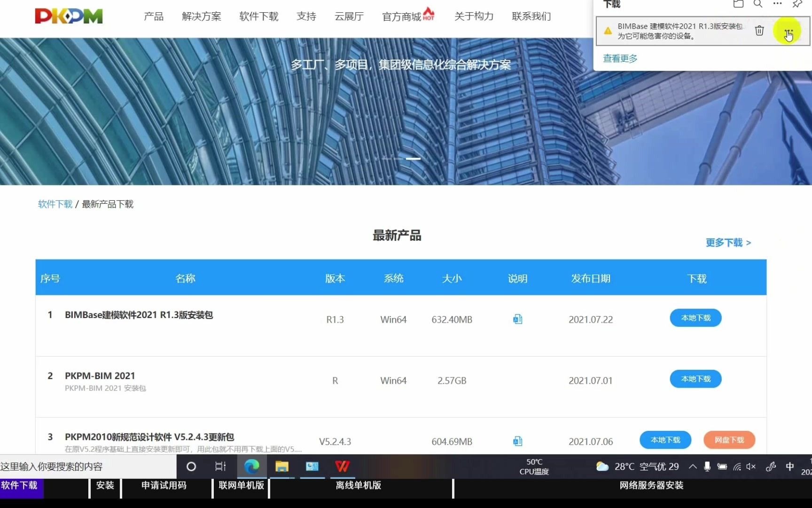Click the blue monitor app icon on the taskbar
The width and height of the screenshot is (812, 508).
click(x=312, y=467)
